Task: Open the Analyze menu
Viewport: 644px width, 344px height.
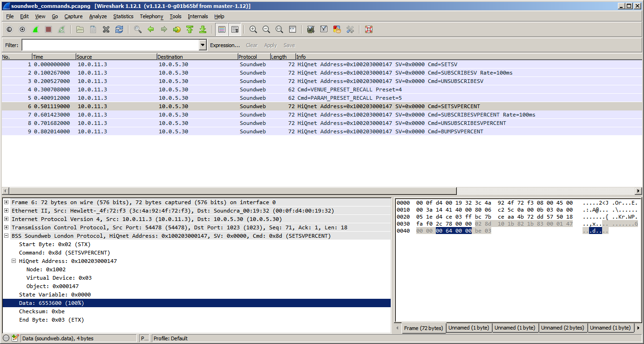Action: [98, 16]
